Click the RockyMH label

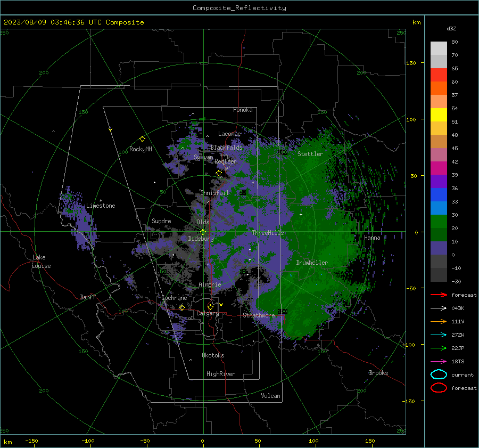coord(141,149)
